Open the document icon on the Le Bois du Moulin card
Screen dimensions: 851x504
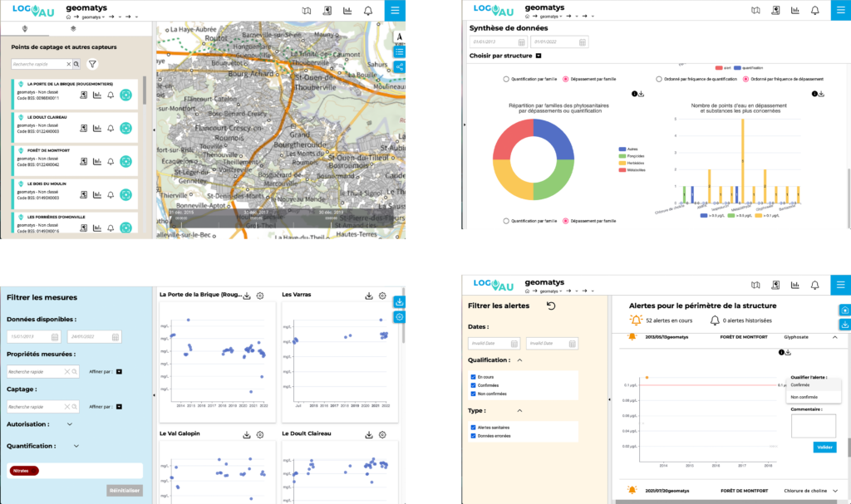(84, 195)
